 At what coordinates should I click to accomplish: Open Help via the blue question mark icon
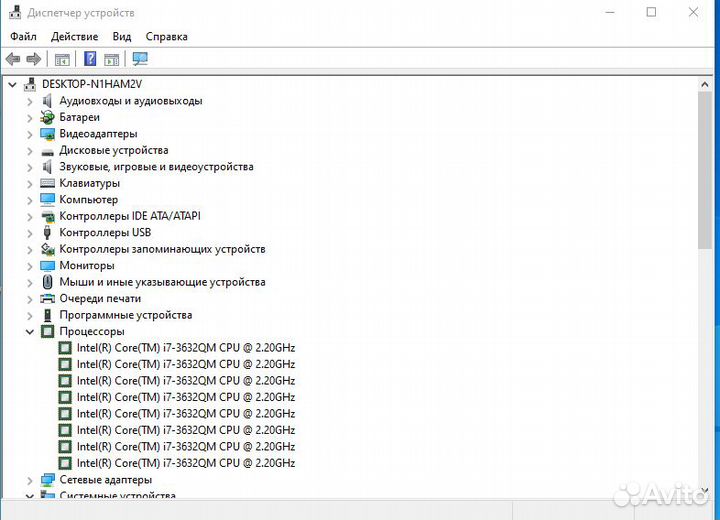(x=90, y=59)
